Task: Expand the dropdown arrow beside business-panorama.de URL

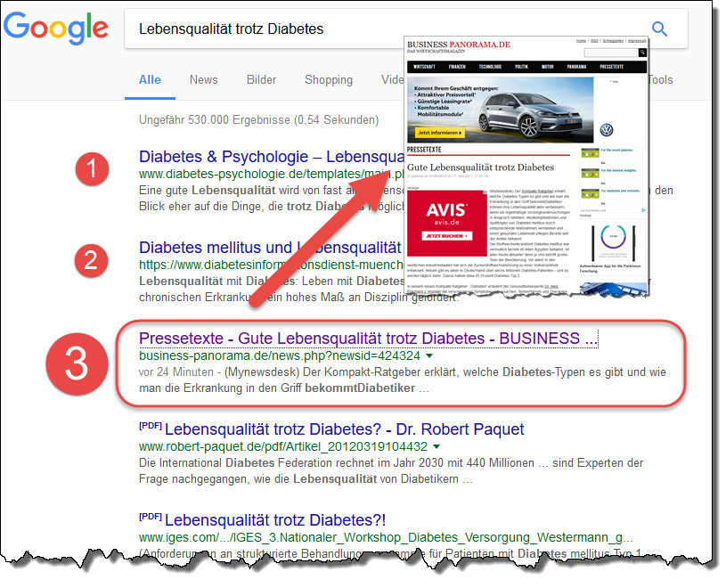Action: 429,355
